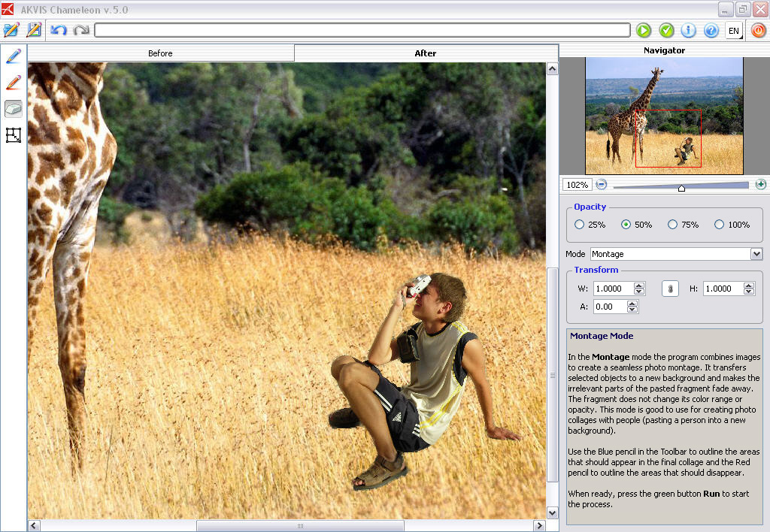Select the Red pencil tool
Viewport: 770px width, 532px height.
pyautogui.click(x=14, y=83)
